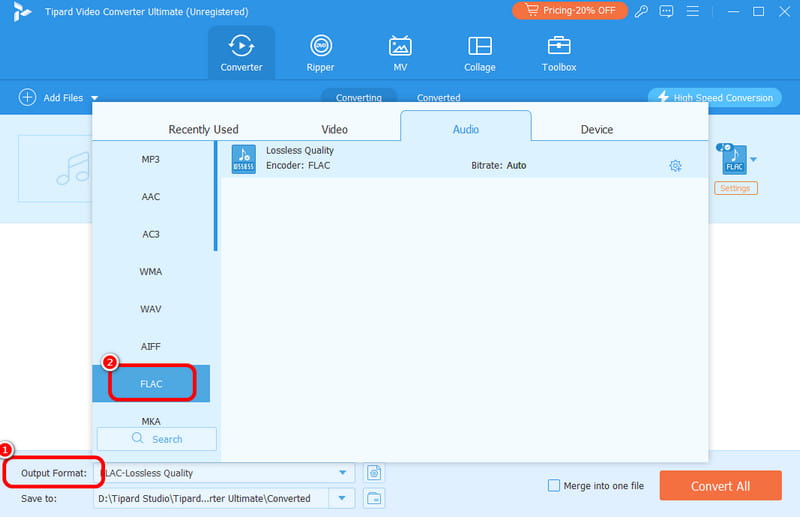The image size is (800, 517).
Task: Toggle High Speed Conversion
Action: click(714, 97)
